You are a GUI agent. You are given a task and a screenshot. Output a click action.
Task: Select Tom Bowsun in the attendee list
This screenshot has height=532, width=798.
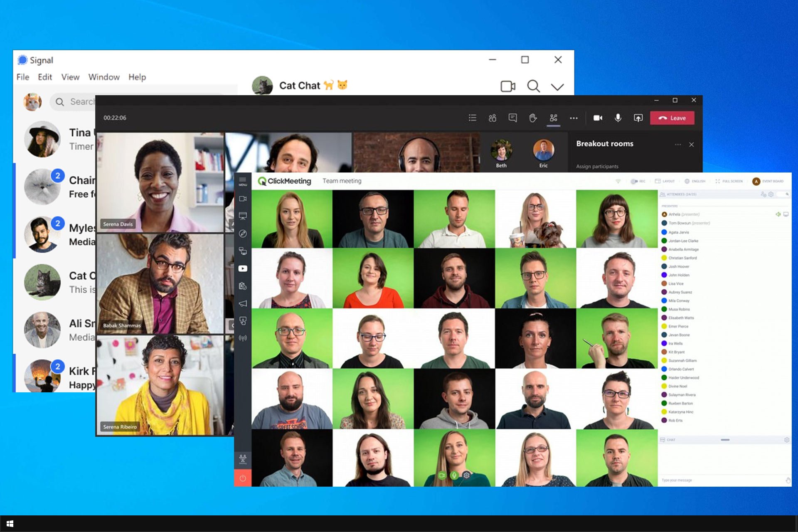coord(686,223)
